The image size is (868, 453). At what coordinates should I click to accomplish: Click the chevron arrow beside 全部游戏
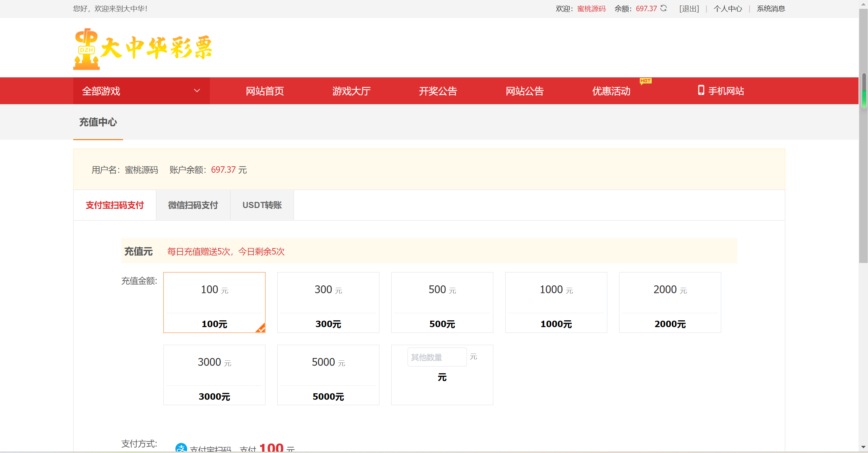coord(197,91)
